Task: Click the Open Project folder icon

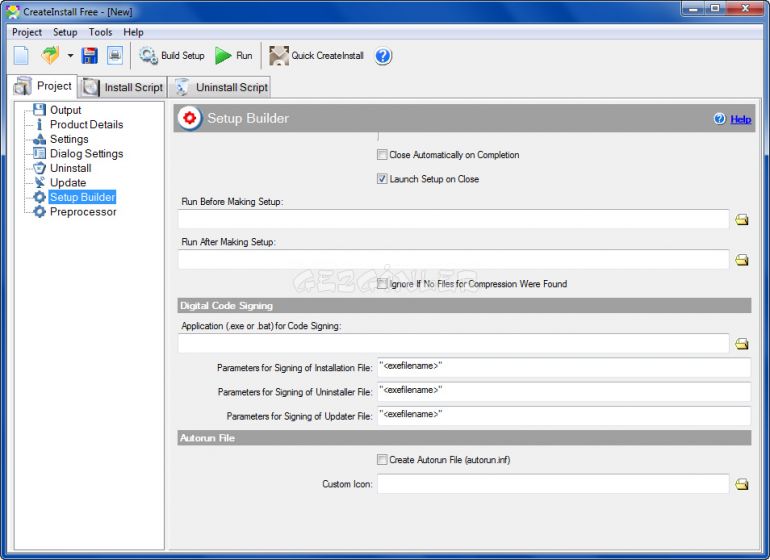Action: pyautogui.click(x=49, y=56)
